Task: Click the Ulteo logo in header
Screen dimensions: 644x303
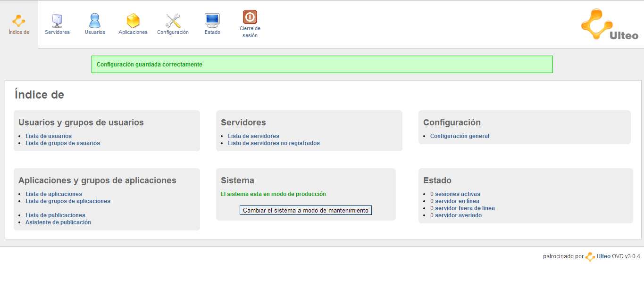Action: [x=610, y=25]
